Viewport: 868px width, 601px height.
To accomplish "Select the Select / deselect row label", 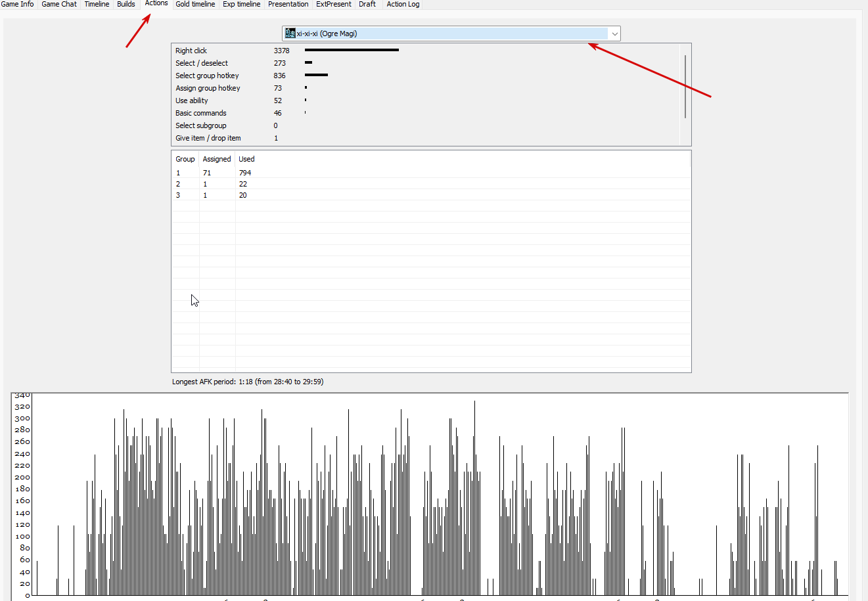I will tap(202, 63).
